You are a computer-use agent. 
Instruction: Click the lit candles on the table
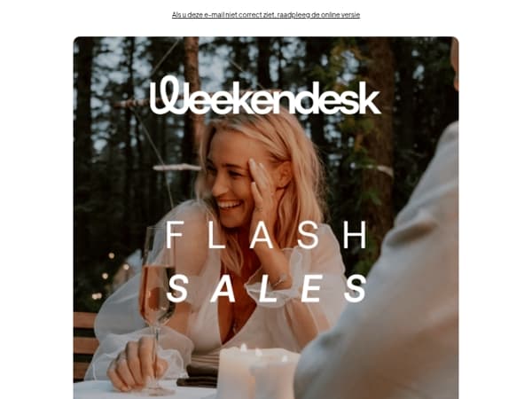(x=258, y=372)
